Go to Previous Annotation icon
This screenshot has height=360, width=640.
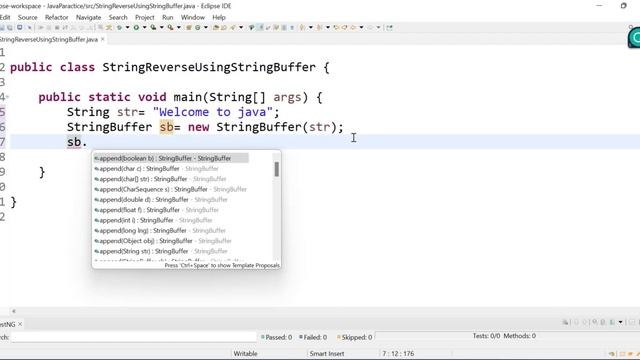tap(319, 28)
